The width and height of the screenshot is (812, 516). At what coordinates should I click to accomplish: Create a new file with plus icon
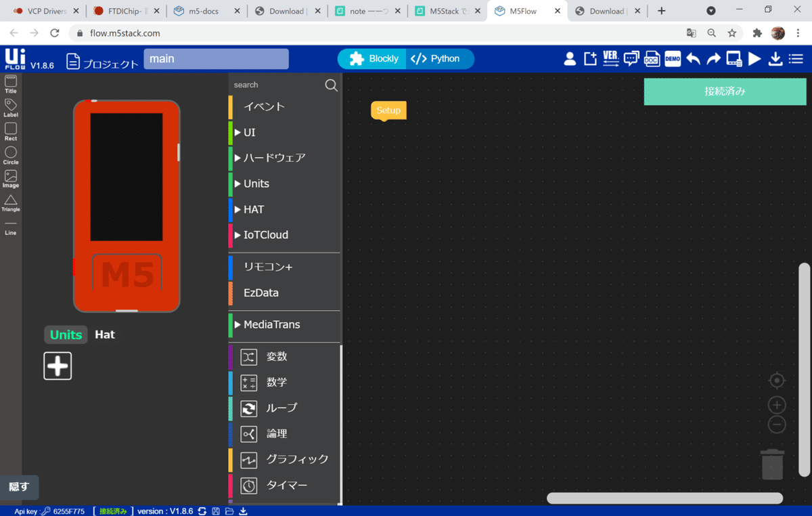click(x=590, y=59)
